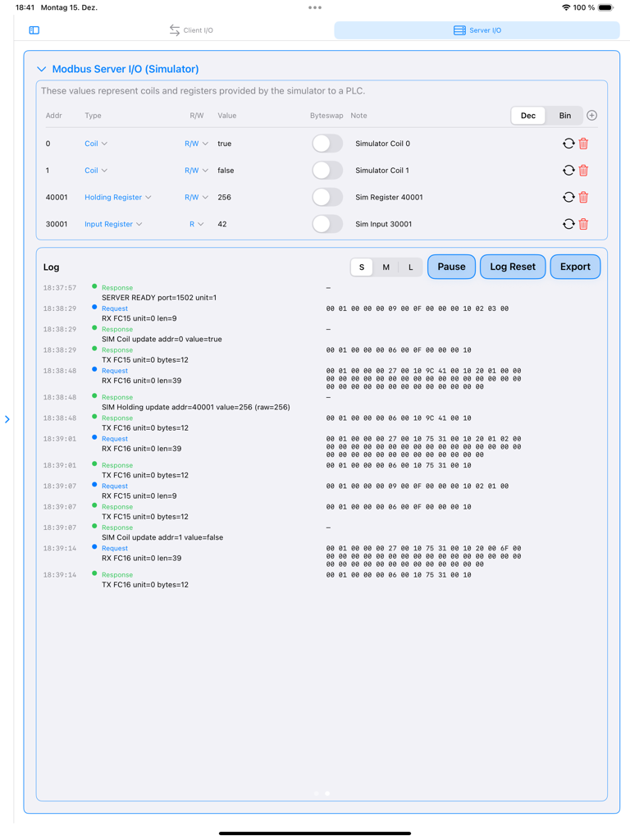The width and height of the screenshot is (630, 840).
Task: Open the Holding Register type dropdown
Action: [118, 197]
